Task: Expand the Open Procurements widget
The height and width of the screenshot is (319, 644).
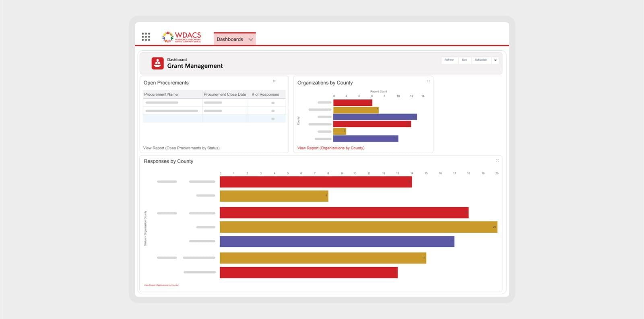Action: pyautogui.click(x=274, y=81)
